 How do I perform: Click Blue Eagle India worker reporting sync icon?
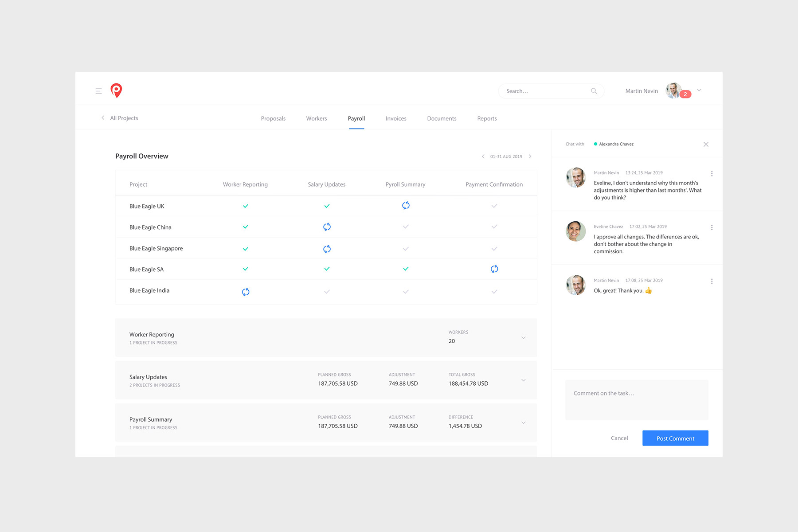pyautogui.click(x=246, y=292)
